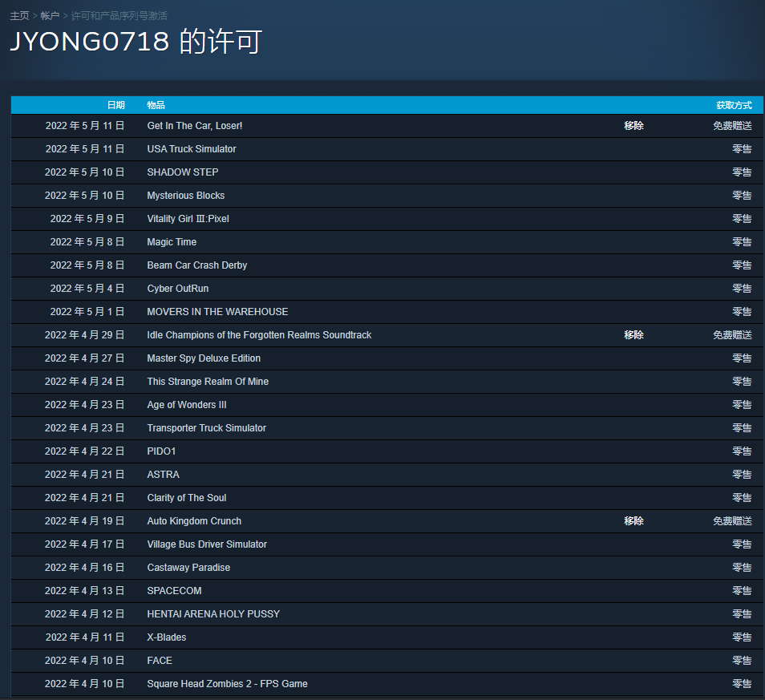
Task: Click the date 2022 年 4 月 19 日
Action: [84, 521]
